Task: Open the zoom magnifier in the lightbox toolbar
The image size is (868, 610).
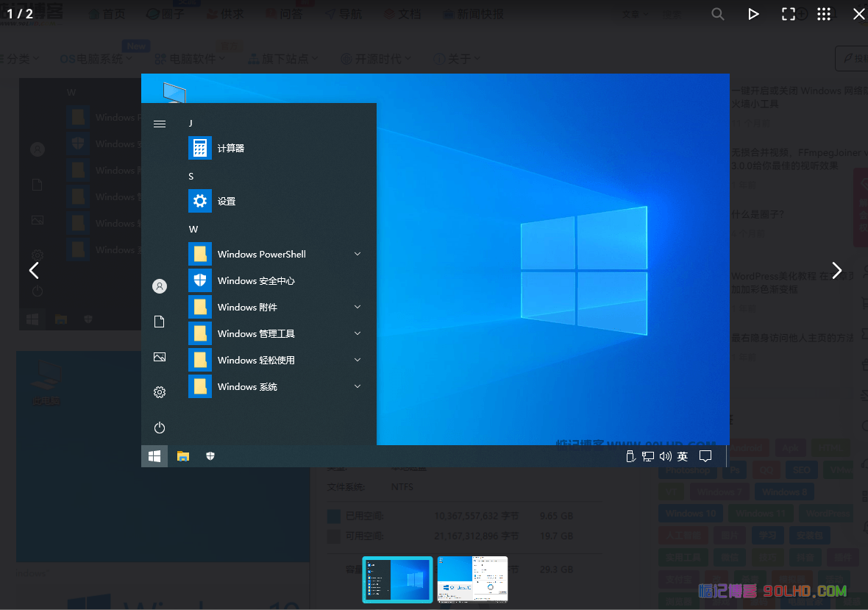Action: click(x=717, y=15)
